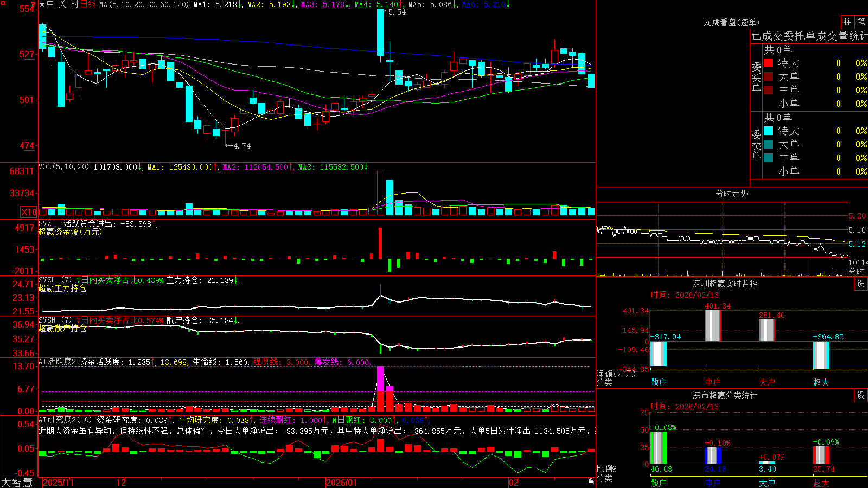Click 中户 category in real-time monitor chart
The width and height of the screenshot is (868, 488).
click(713, 382)
